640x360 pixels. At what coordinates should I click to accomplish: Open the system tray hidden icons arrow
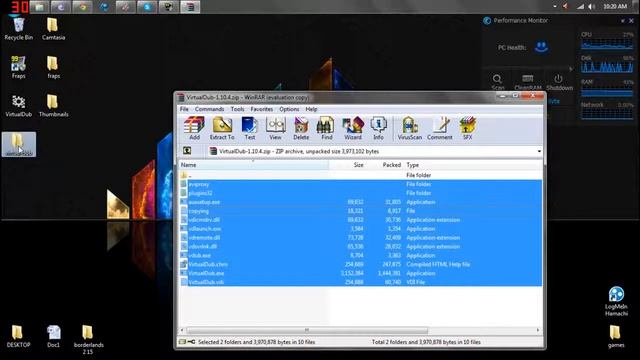554,7
